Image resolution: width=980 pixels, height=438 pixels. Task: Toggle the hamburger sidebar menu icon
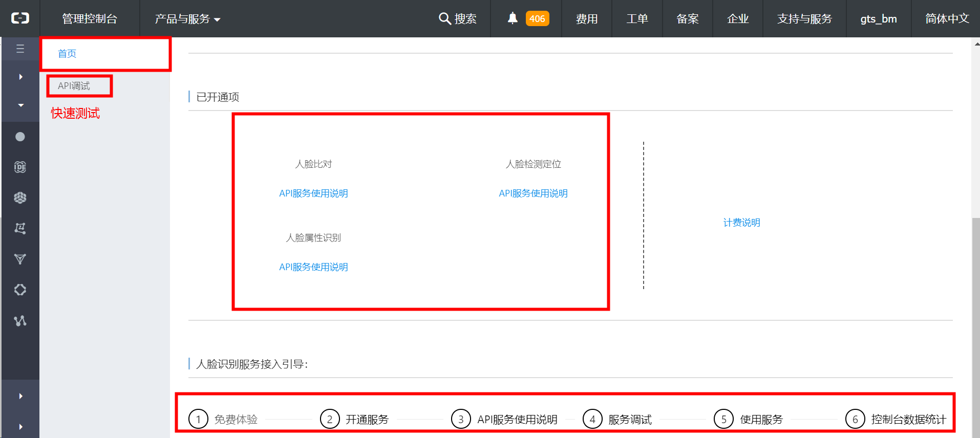[20, 49]
